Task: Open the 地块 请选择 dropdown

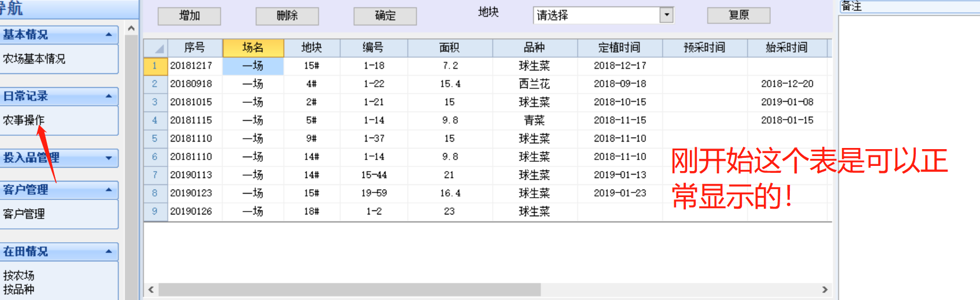Action: tap(666, 15)
